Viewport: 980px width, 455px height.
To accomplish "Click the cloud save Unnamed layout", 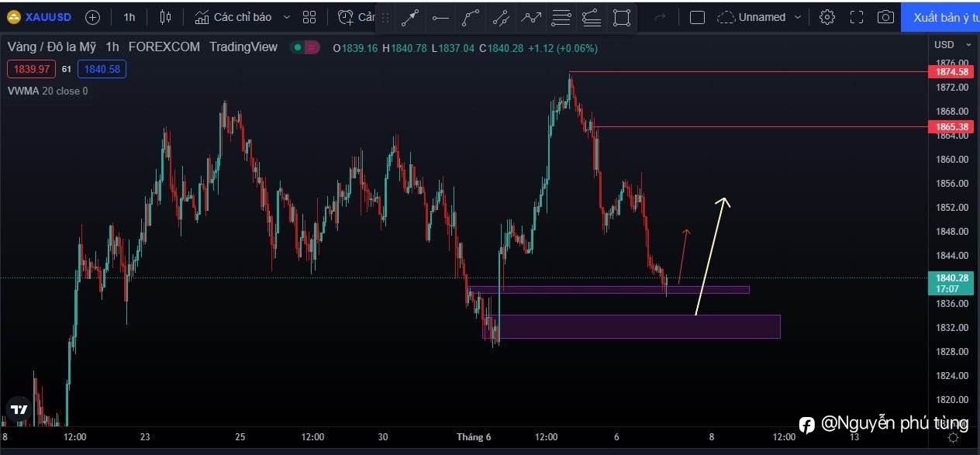I will [751, 17].
